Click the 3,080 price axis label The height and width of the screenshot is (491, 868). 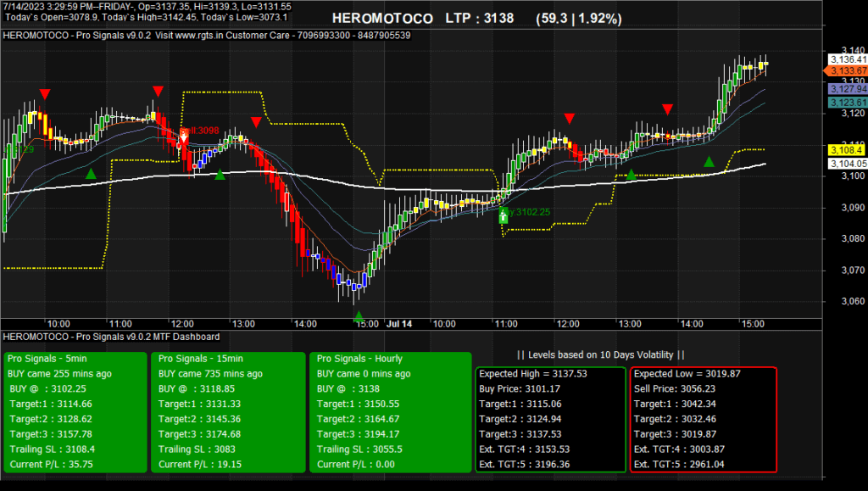853,239
